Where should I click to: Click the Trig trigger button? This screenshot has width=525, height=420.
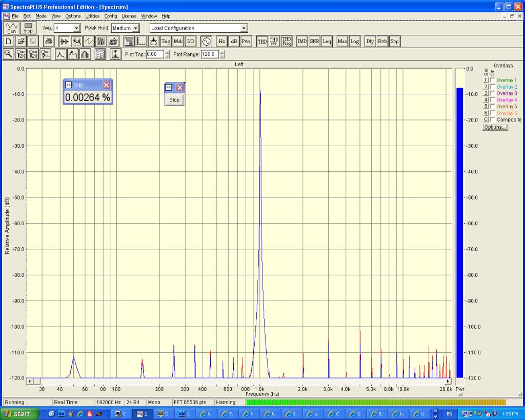coord(166,42)
